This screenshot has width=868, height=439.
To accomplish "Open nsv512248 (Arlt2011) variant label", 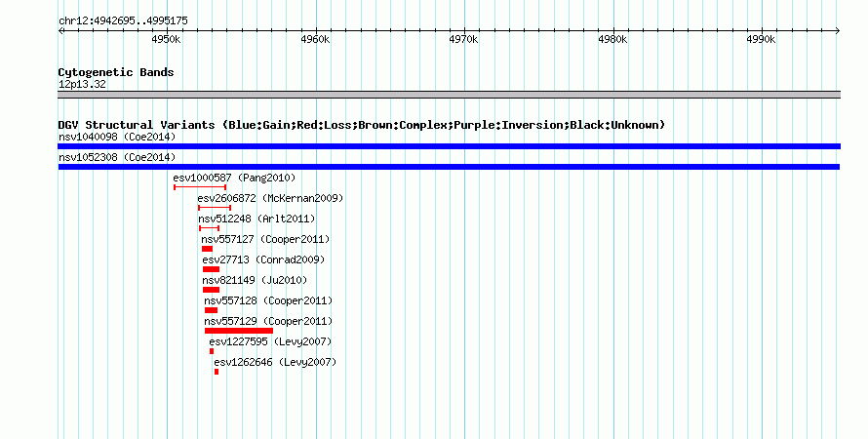I will tap(256, 219).
